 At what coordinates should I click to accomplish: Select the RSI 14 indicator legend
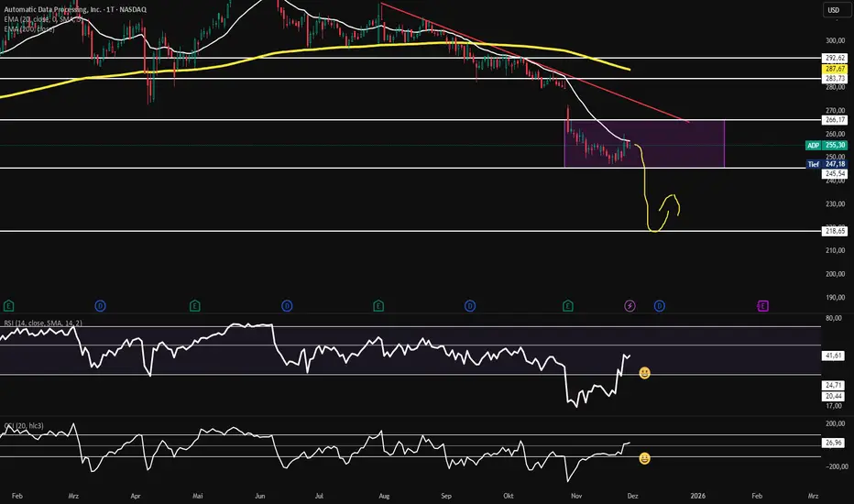[43, 323]
